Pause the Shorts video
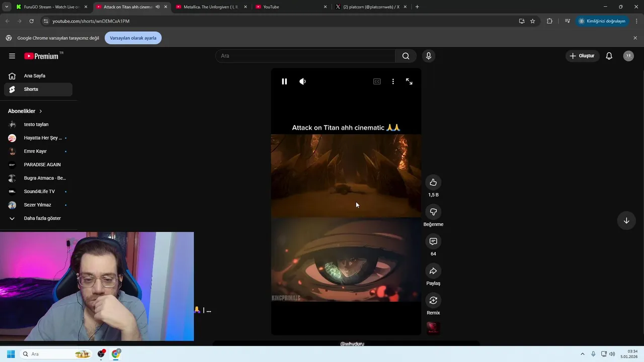 [284, 81]
